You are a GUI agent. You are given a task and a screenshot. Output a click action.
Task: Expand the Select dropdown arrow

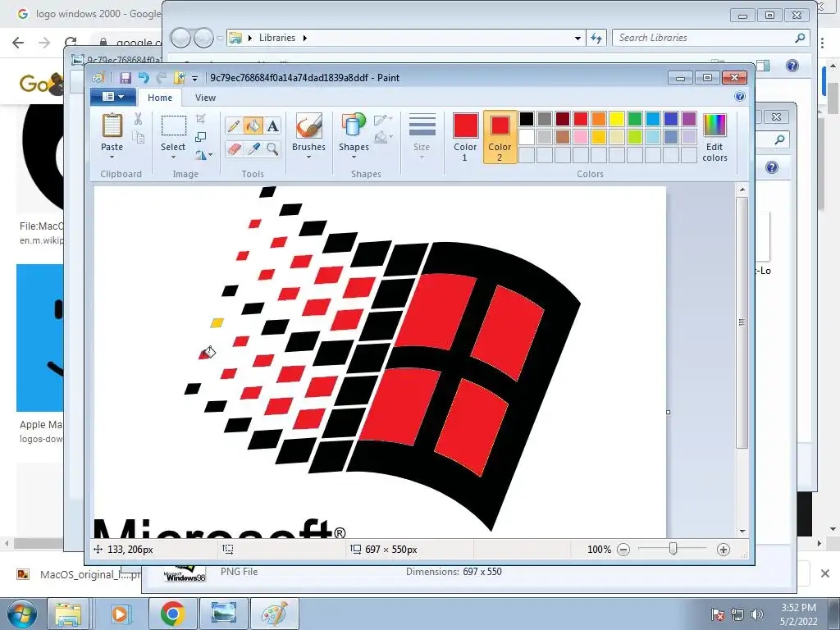[x=174, y=157]
